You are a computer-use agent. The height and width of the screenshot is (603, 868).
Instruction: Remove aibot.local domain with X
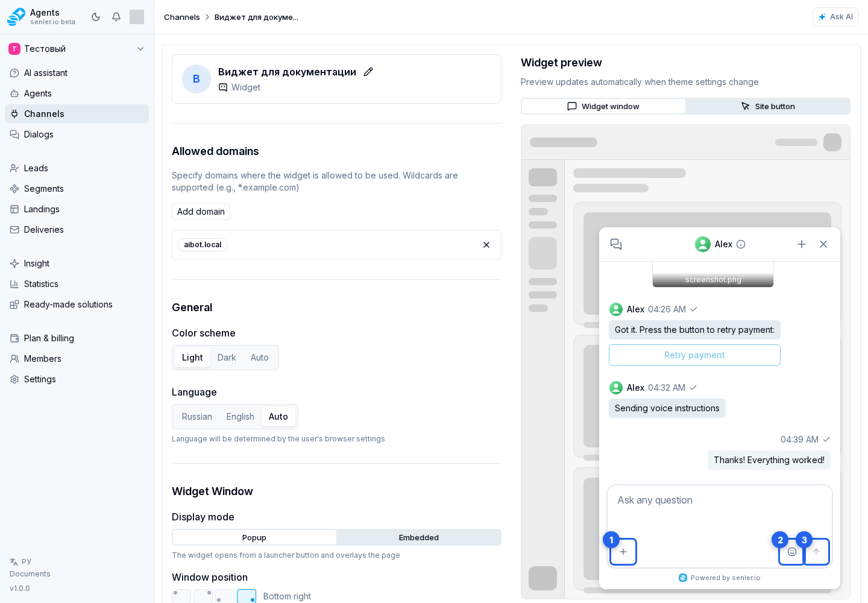(486, 245)
